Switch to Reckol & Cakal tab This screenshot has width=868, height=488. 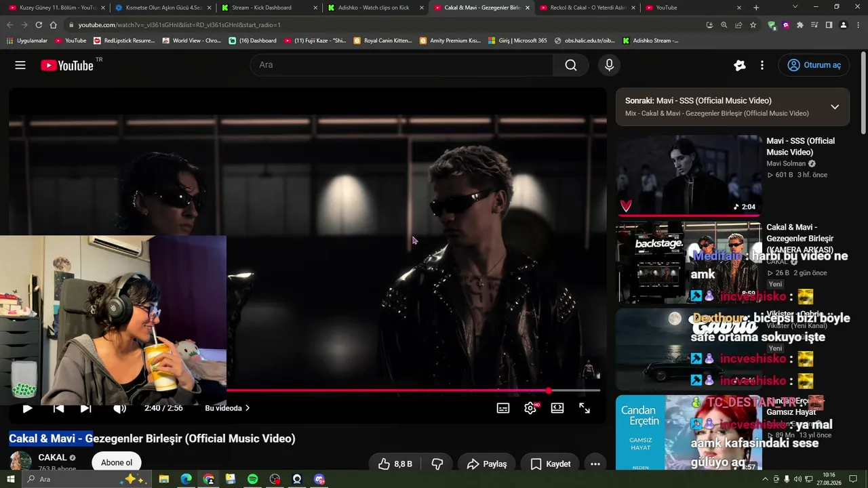click(x=587, y=7)
